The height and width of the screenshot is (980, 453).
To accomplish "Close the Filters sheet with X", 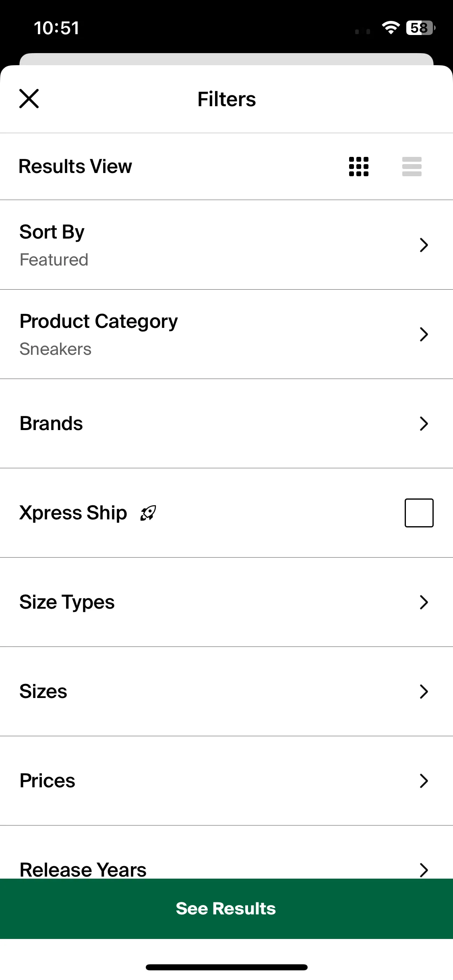I will 29,99.
